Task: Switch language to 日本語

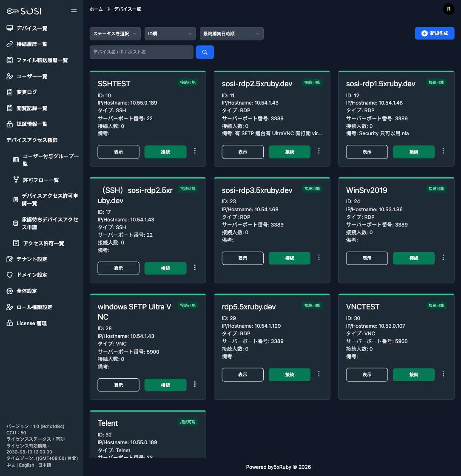Action: (x=45, y=465)
